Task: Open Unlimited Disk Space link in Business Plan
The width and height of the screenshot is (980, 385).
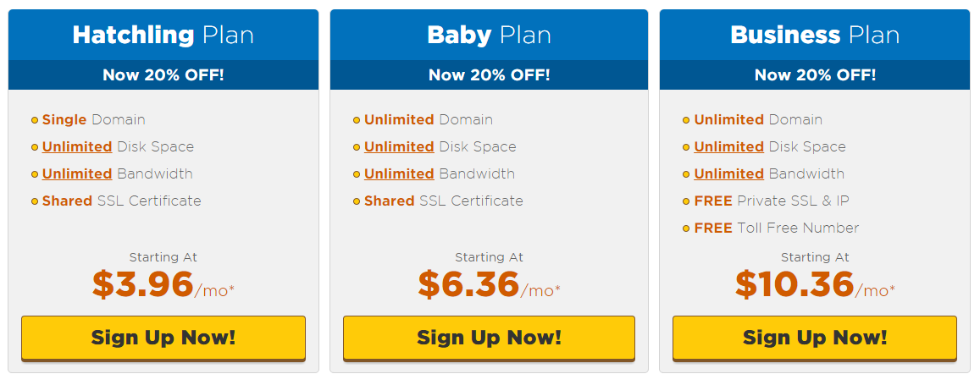Action: (x=728, y=146)
